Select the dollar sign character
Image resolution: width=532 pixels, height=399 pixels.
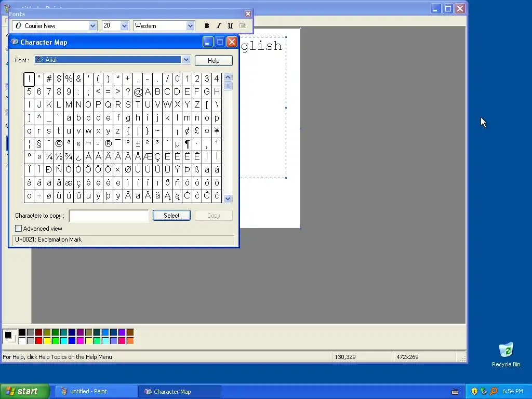point(59,79)
